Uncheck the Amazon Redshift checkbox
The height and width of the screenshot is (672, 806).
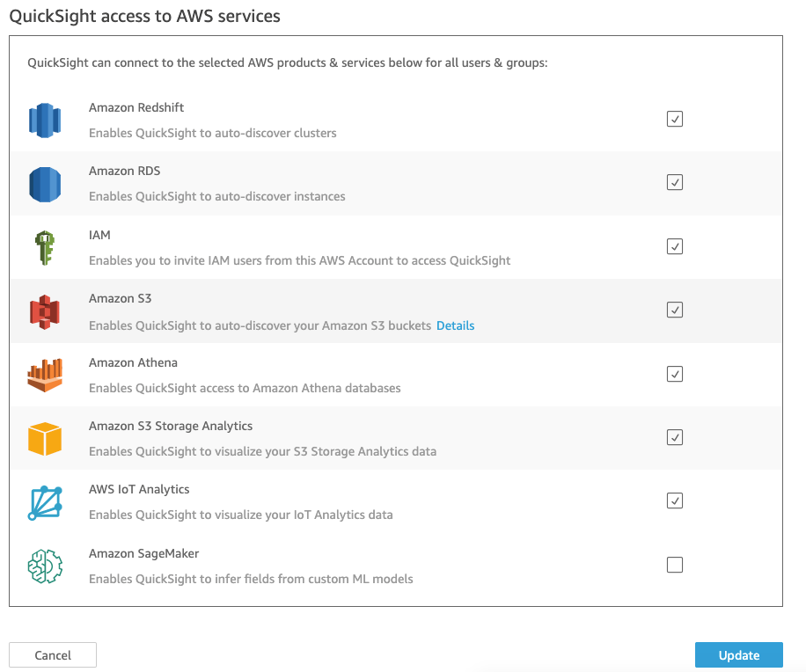click(x=675, y=119)
